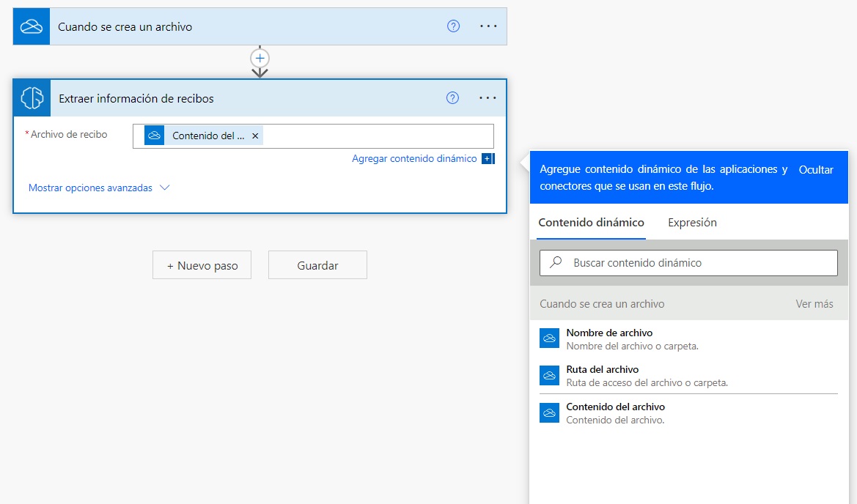Open the ellipsis menu of 'Cuando se crea un archivo'

pos(488,26)
